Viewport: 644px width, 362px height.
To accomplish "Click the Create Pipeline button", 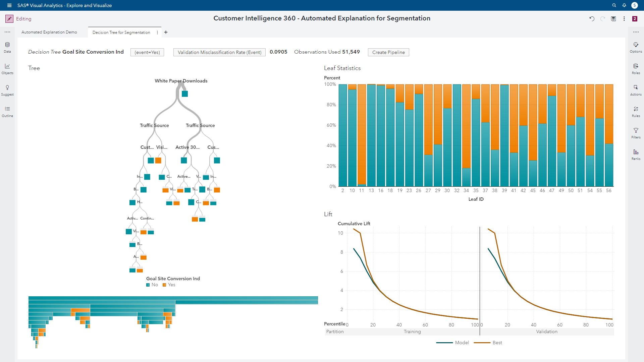I will tap(388, 52).
